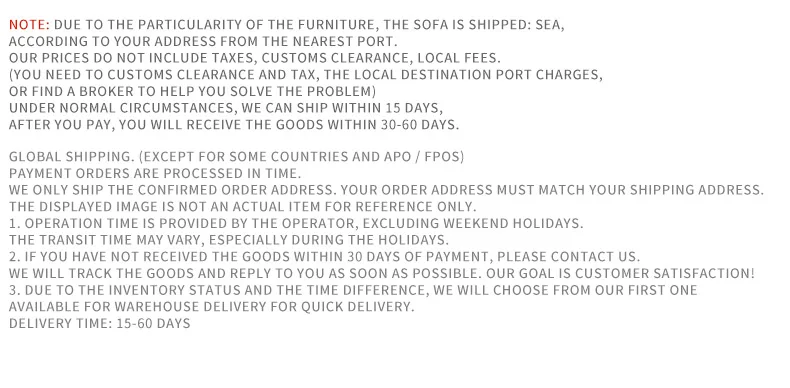Click the confirmed order address line
Screen dimensions: 790x388
point(386,190)
